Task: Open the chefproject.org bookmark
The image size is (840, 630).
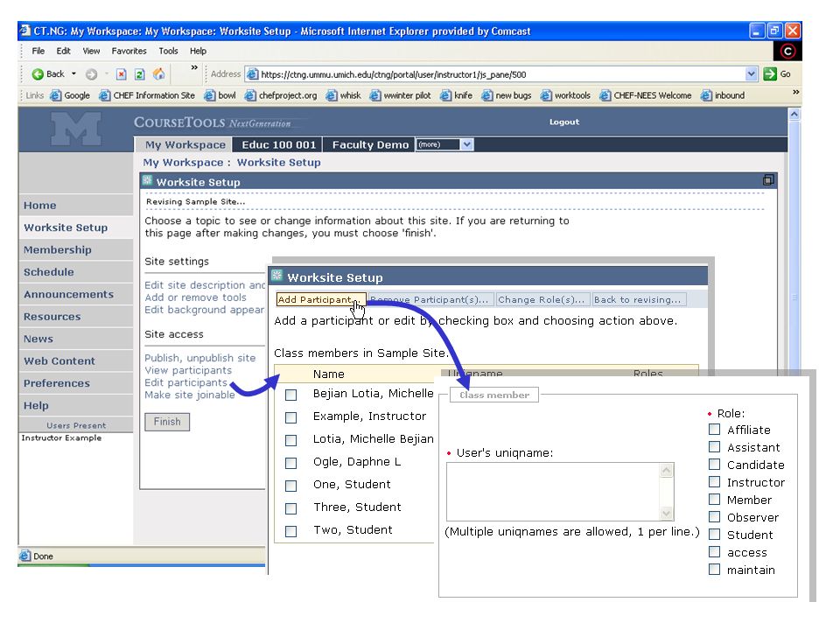Action: click(281, 95)
